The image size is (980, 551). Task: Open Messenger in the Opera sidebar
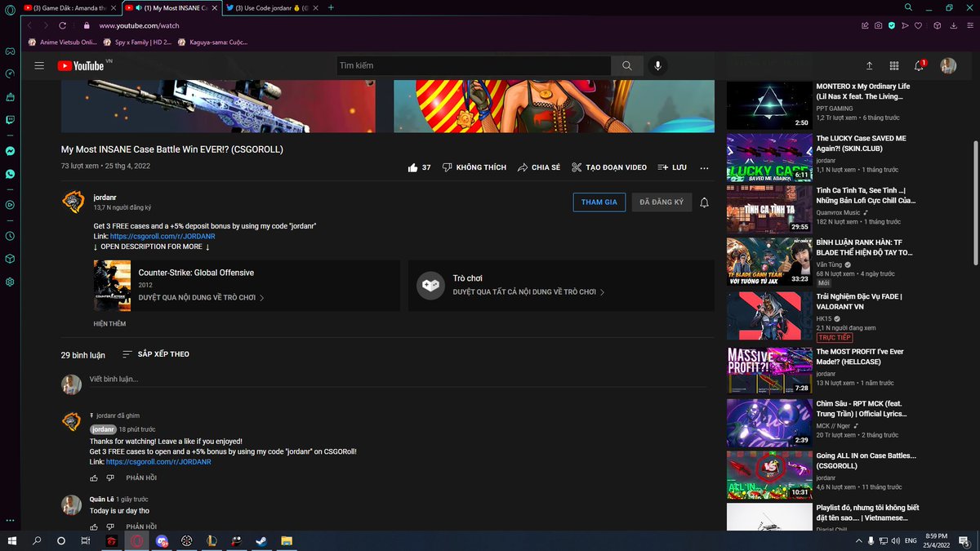(10, 151)
